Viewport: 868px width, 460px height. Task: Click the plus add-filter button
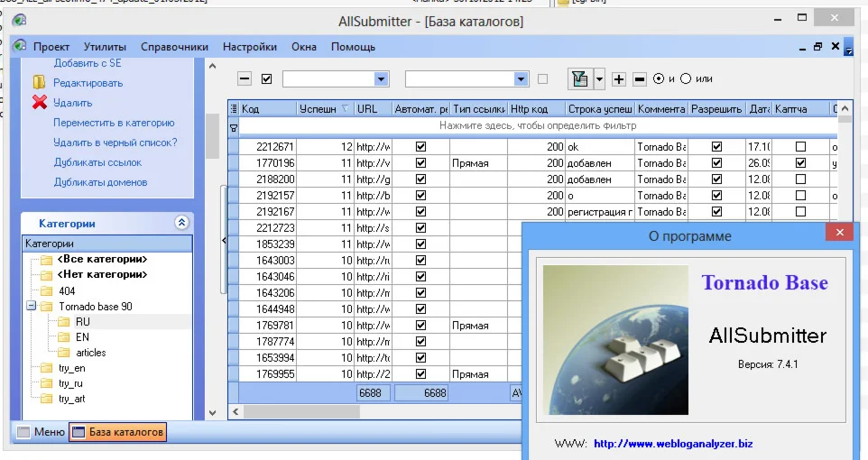[619, 79]
